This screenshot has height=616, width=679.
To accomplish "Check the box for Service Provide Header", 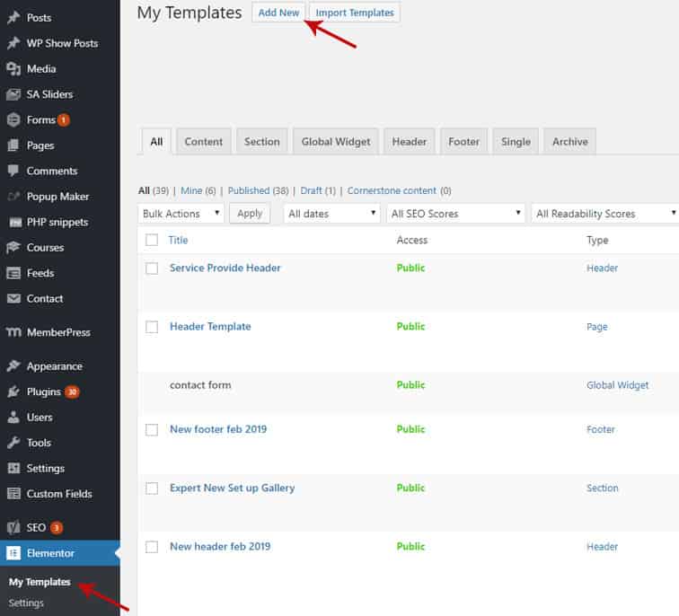I will [x=152, y=268].
